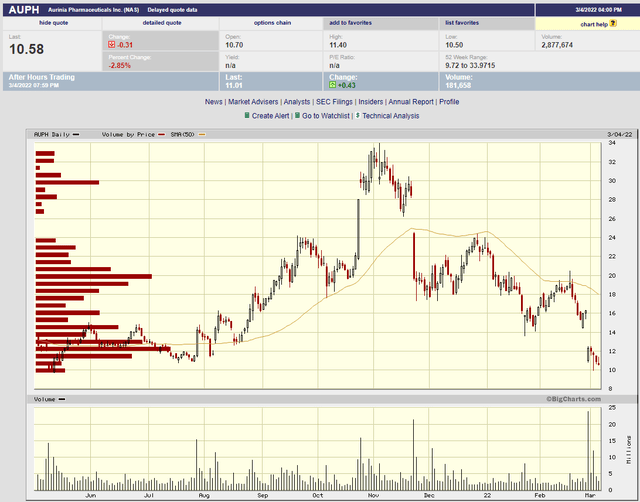Viewport: 640px width, 502px height.
Task: Open the options chain tab
Action: 272,23
